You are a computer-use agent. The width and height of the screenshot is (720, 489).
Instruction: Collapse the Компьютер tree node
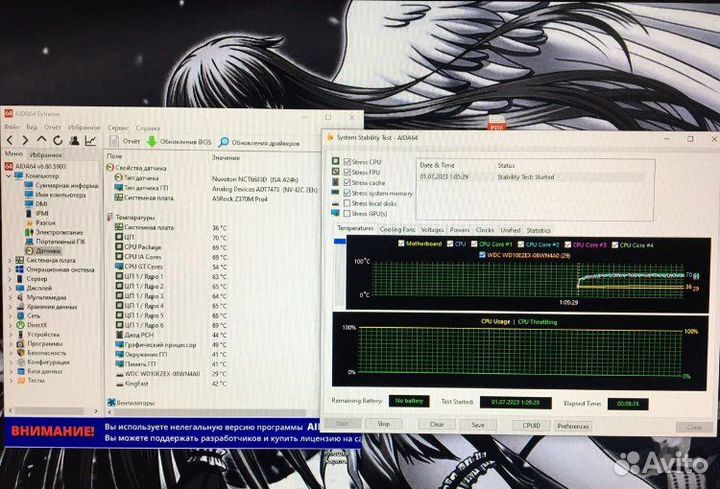point(9,176)
